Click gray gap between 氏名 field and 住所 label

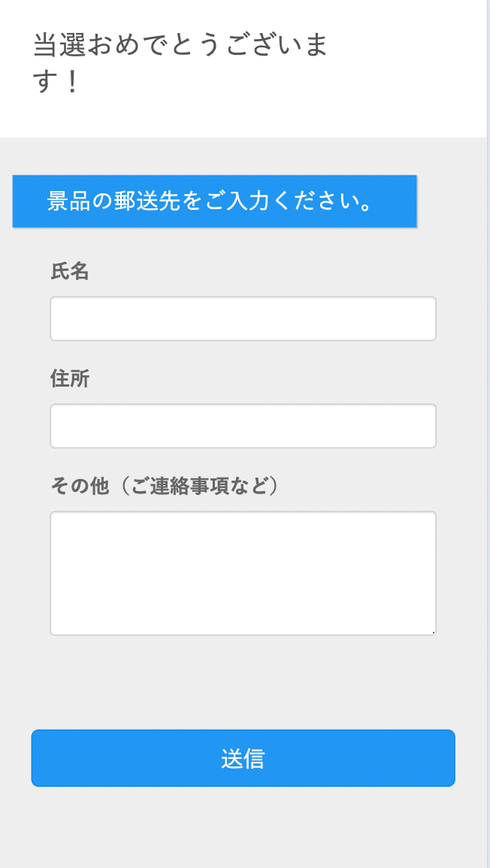click(x=243, y=355)
